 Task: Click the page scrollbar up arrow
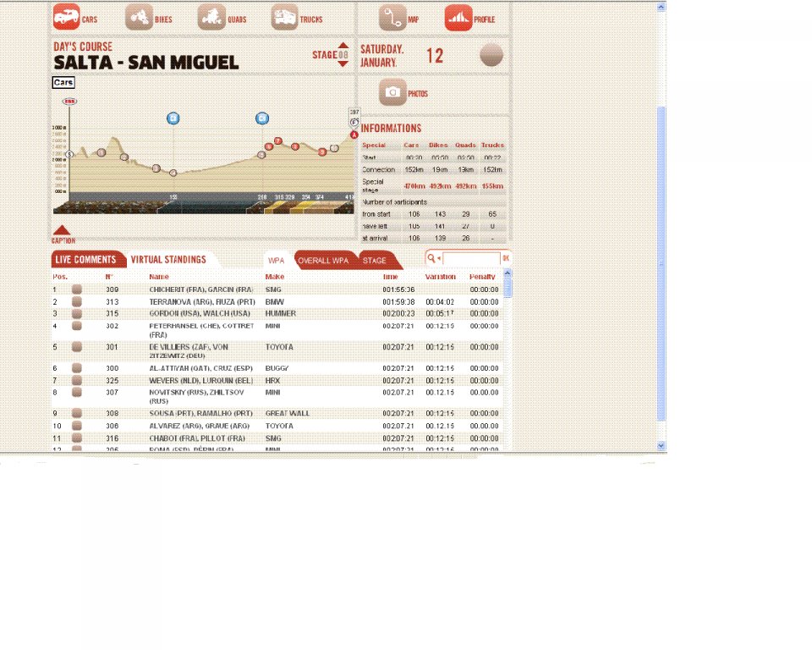pos(661,8)
